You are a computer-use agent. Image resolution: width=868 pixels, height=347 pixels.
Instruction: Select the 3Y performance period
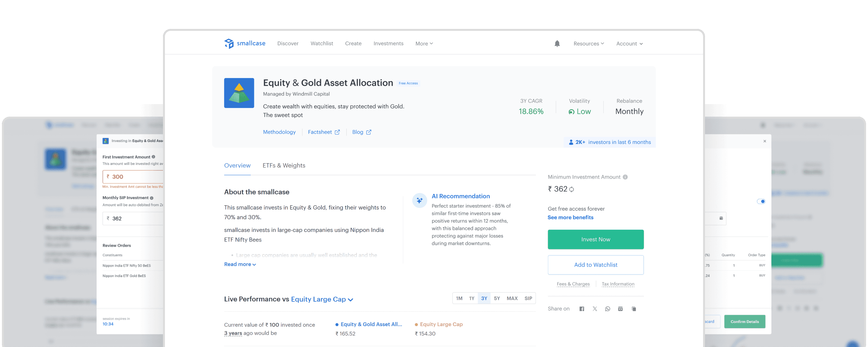pos(484,298)
